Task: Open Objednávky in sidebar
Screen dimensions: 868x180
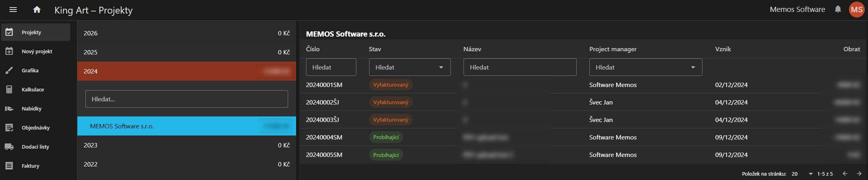Action: tap(36, 128)
